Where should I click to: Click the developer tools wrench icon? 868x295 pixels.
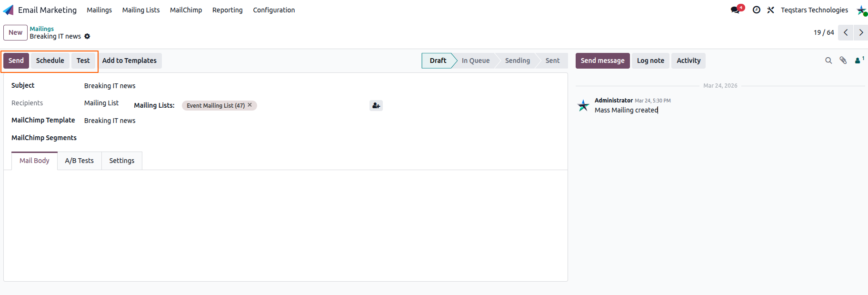pos(770,10)
